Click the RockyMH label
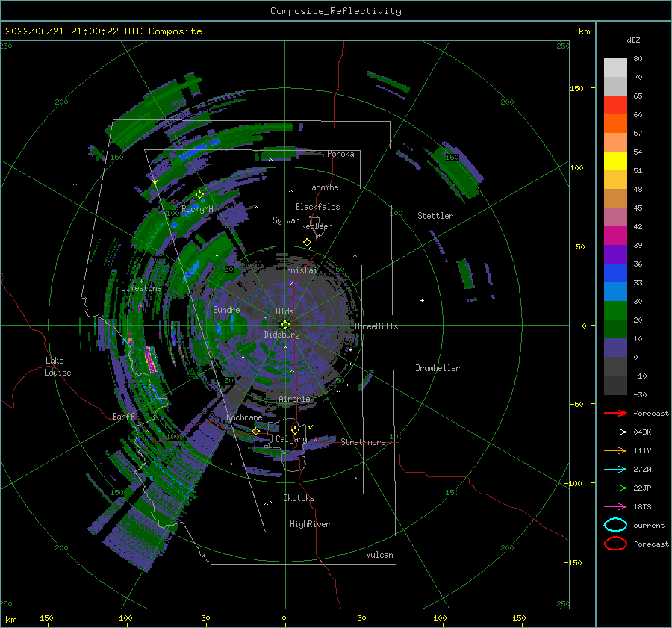 pos(198,209)
